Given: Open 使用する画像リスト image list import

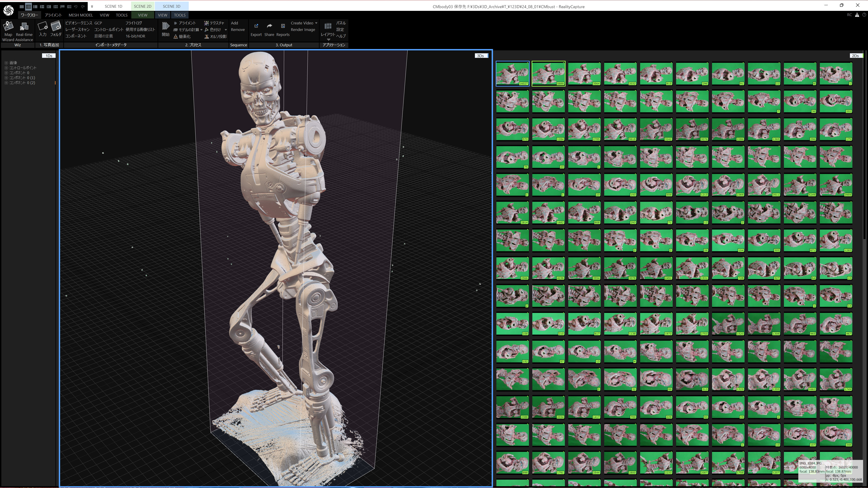Looking at the screenshot, I should point(140,30).
